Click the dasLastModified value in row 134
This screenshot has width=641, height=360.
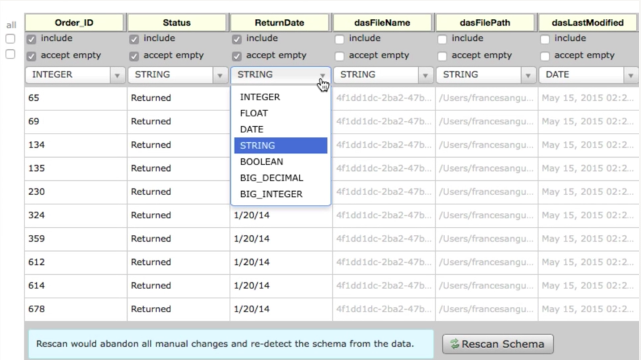tap(588, 145)
